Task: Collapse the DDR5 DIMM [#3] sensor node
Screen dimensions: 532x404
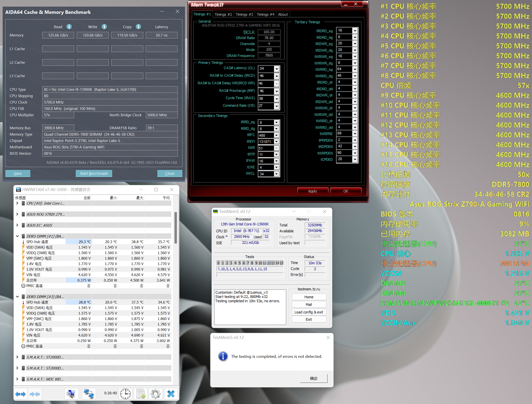Action: pyautogui.click(x=17, y=297)
